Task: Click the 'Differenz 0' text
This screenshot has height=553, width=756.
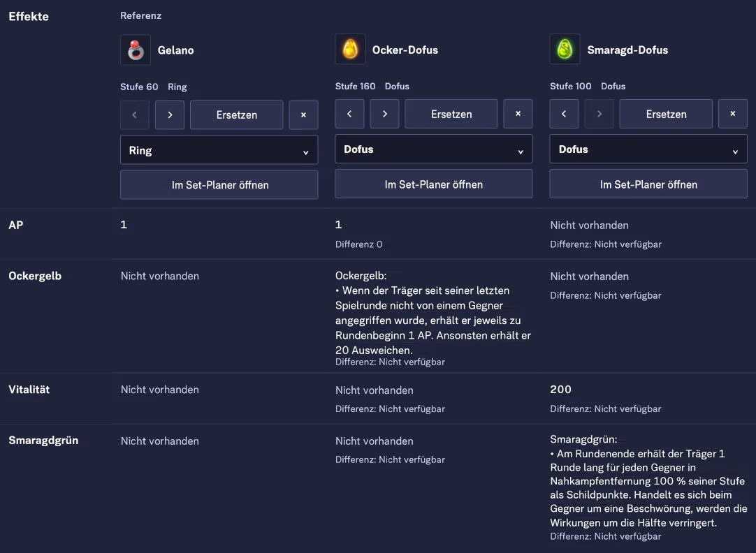Action: (x=358, y=244)
